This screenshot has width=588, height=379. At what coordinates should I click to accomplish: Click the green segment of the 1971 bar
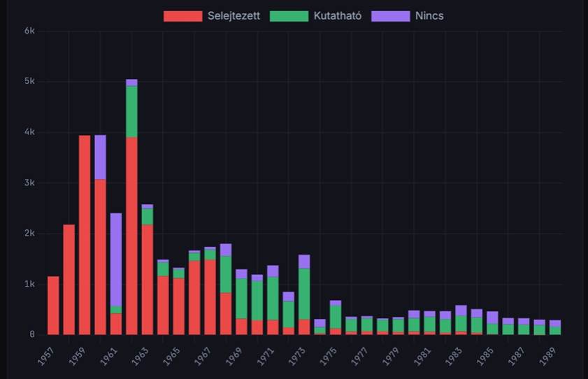pyautogui.click(x=273, y=299)
